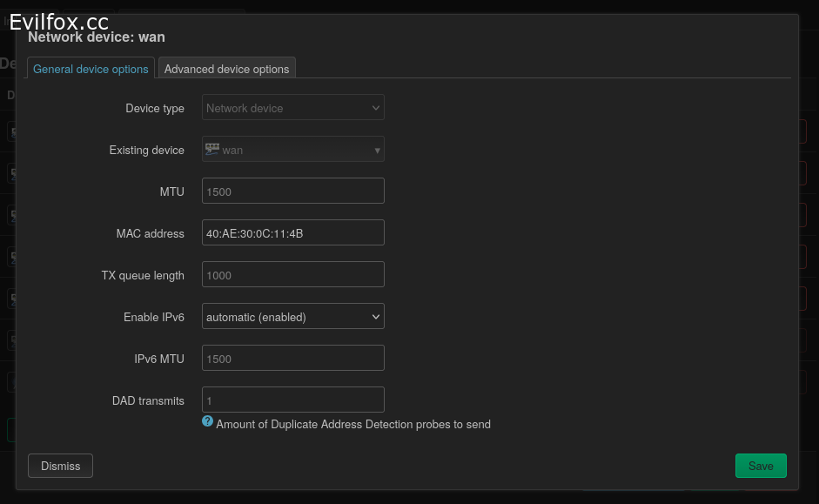The width and height of the screenshot is (819, 504).
Task: Switch to Advanced device options tab
Action: [x=226, y=69]
